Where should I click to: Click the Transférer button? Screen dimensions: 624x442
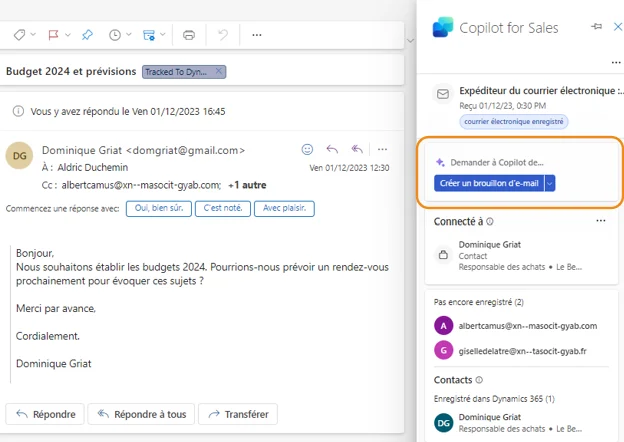click(238, 414)
